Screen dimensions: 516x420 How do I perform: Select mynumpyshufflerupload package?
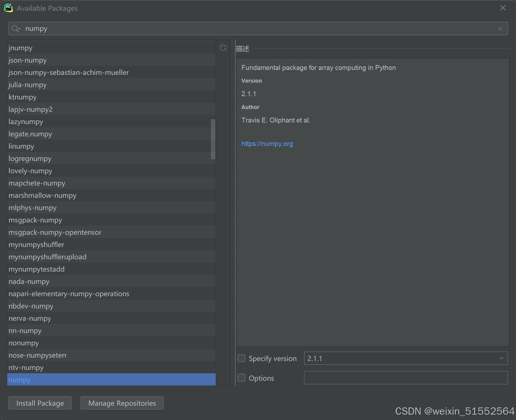point(111,257)
